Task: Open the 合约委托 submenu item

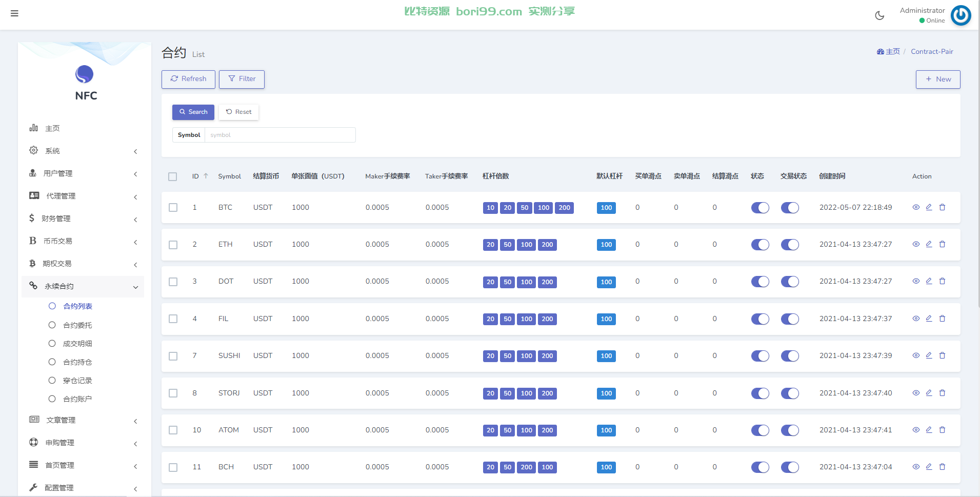Action: pyautogui.click(x=77, y=325)
